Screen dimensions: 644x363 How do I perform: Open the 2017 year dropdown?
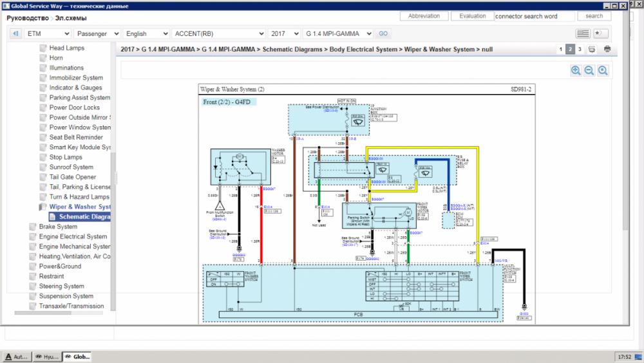(x=284, y=33)
